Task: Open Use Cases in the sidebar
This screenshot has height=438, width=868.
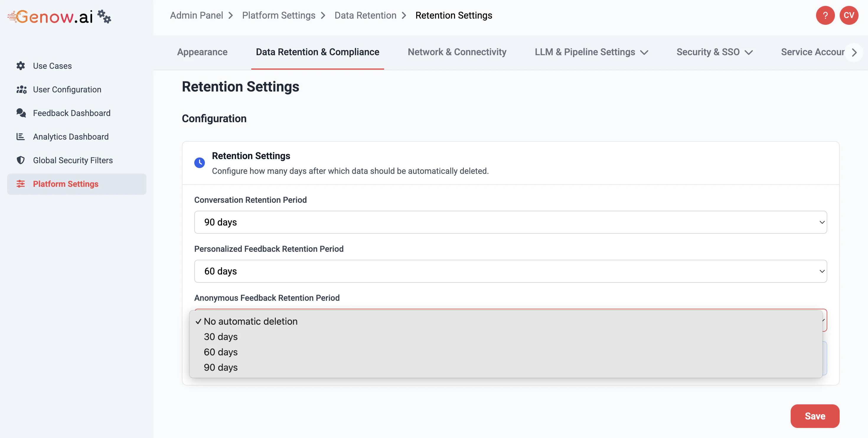Action: click(x=76, y=66)
